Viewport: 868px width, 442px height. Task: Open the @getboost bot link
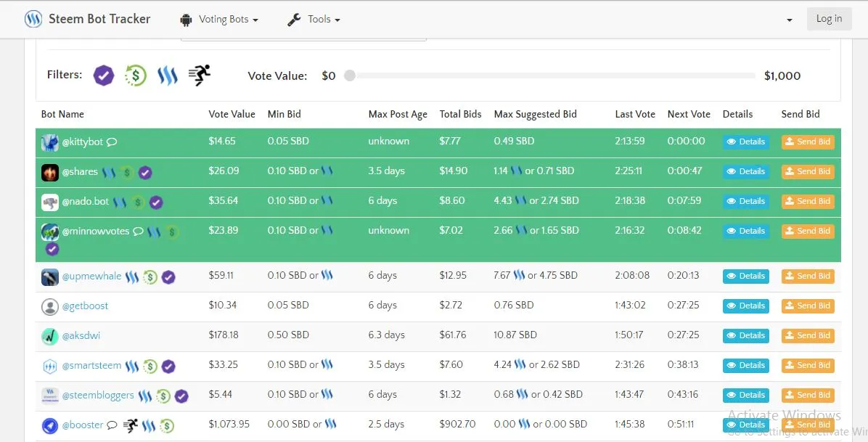pyautogui.click(x=85, y=306)
